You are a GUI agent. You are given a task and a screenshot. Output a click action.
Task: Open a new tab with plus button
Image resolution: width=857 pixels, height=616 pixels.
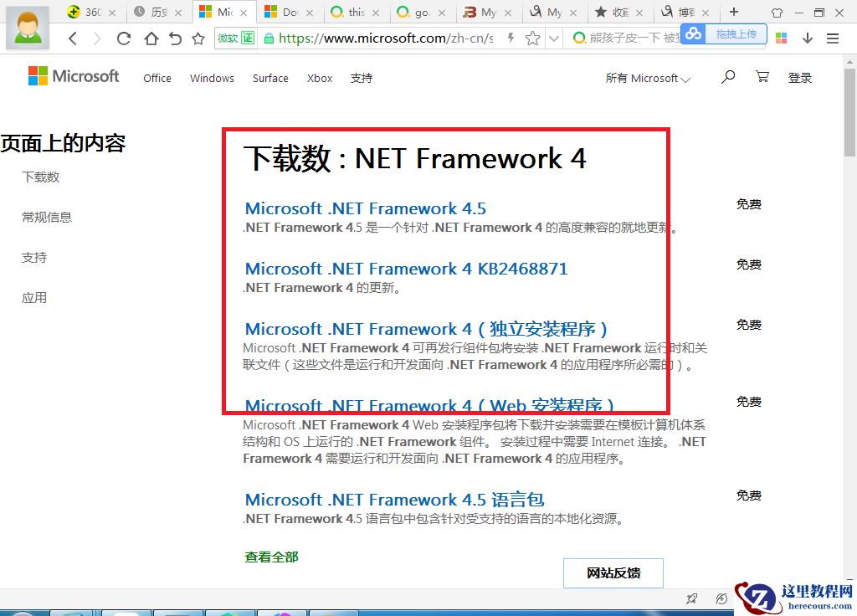click(x=733, y=12)
